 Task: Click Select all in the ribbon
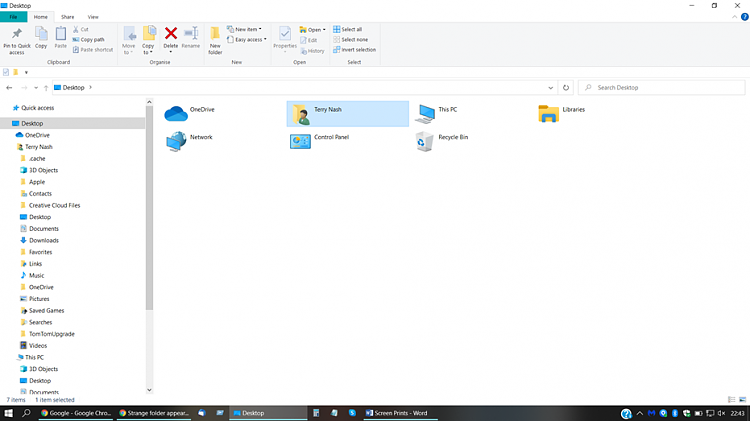pos(350,29)
